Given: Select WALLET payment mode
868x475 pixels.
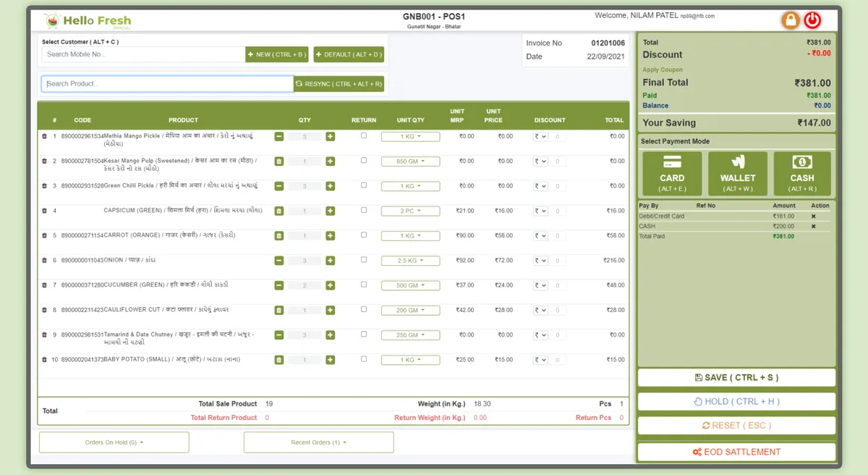Looking at the screenshot, I should [x=738, y=174].
